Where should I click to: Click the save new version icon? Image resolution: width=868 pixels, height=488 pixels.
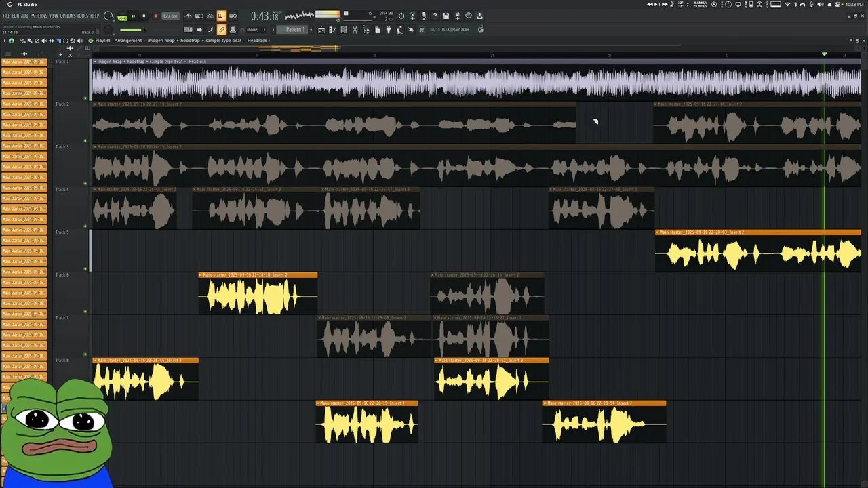click(457, 16)
